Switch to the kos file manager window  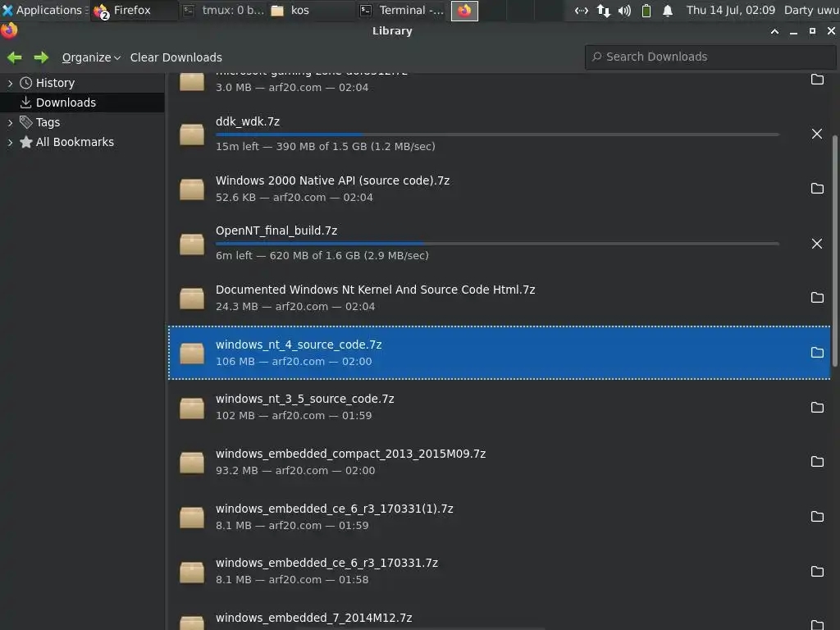click(311, 10)
